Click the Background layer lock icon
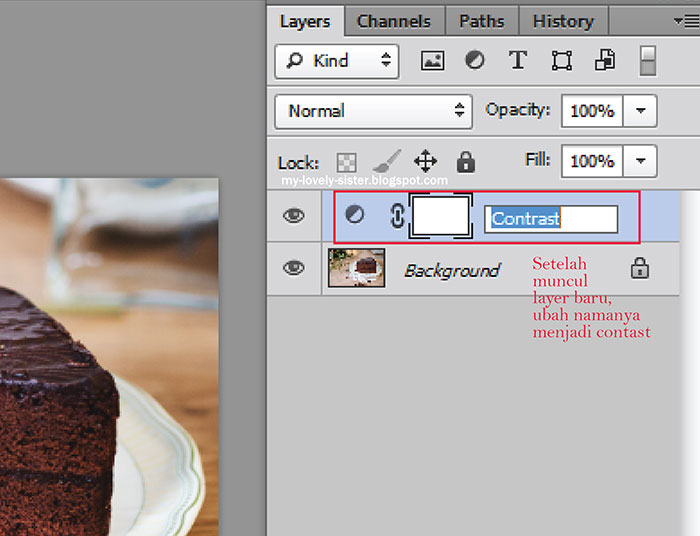Viewport: 700px width, 536px height. point(640,268)
